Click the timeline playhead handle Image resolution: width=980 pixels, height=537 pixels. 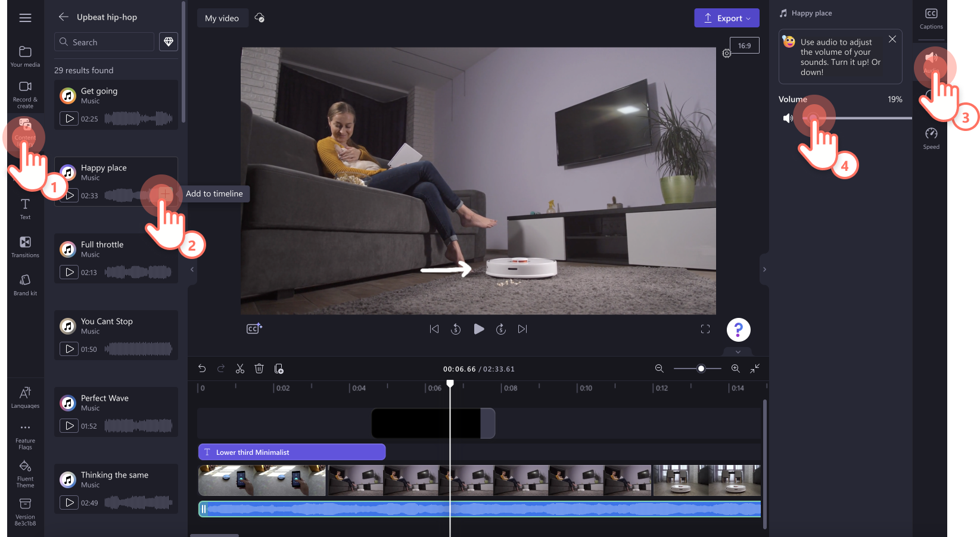(x=450, y=383)
